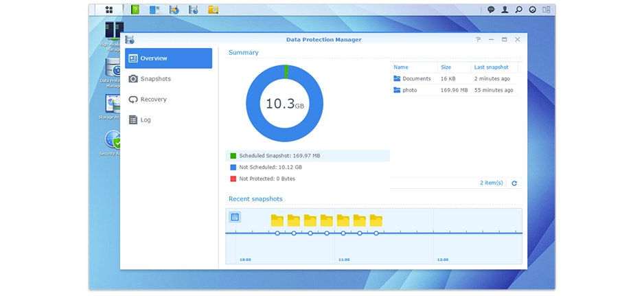Switch to Data Protection Manager taskbar icon

[x=194, y=10]
